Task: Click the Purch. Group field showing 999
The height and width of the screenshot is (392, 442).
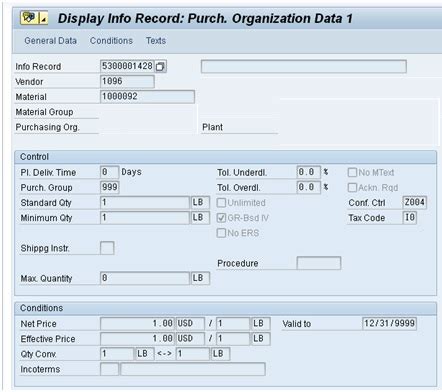Action: point(109,187)
